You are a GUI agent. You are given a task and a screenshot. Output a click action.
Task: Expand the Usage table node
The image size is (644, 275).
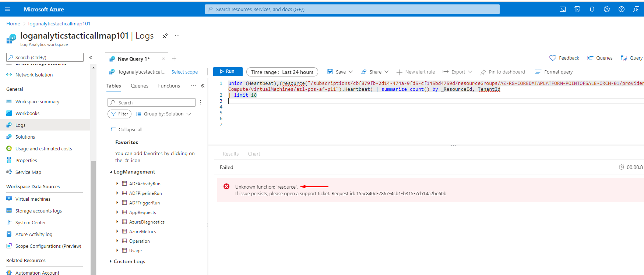(117, 250)
